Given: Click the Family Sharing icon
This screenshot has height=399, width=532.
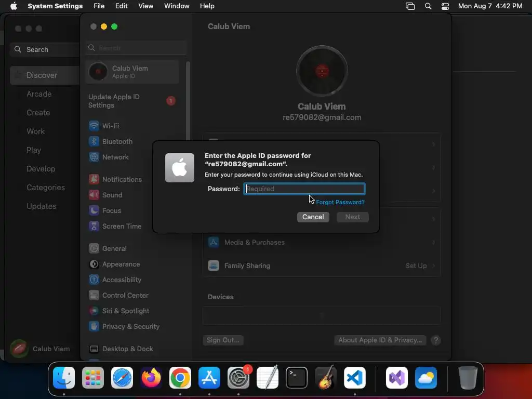Looking at the screenshot, I should coord(214,265).
